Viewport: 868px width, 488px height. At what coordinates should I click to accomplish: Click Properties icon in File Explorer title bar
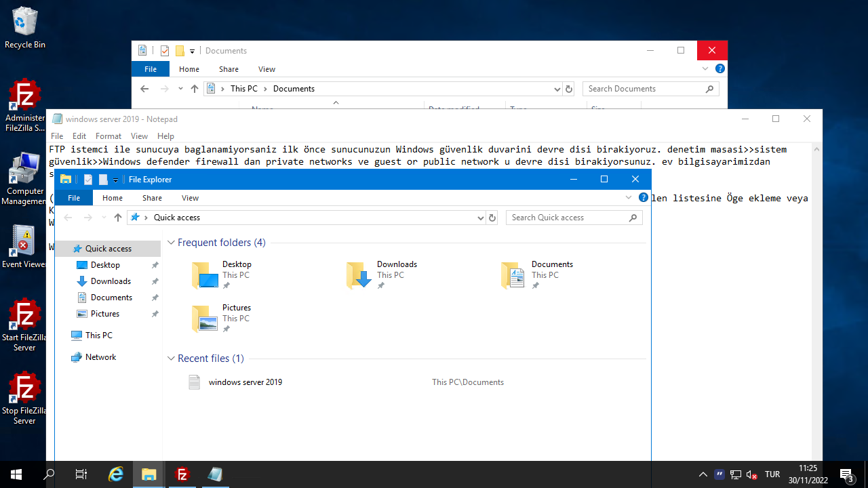(x=88, y=180)
